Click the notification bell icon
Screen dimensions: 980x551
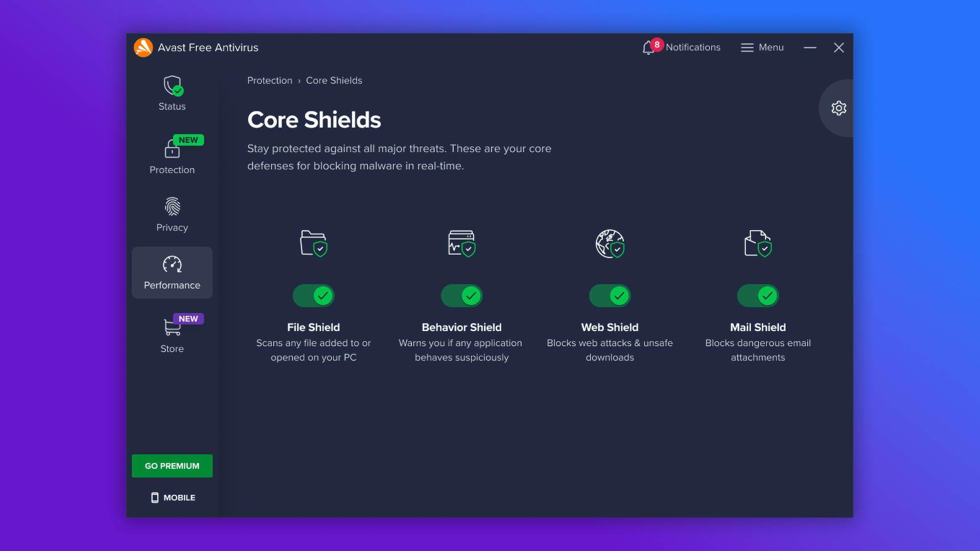pyautogui.click(x=648, y=48)
